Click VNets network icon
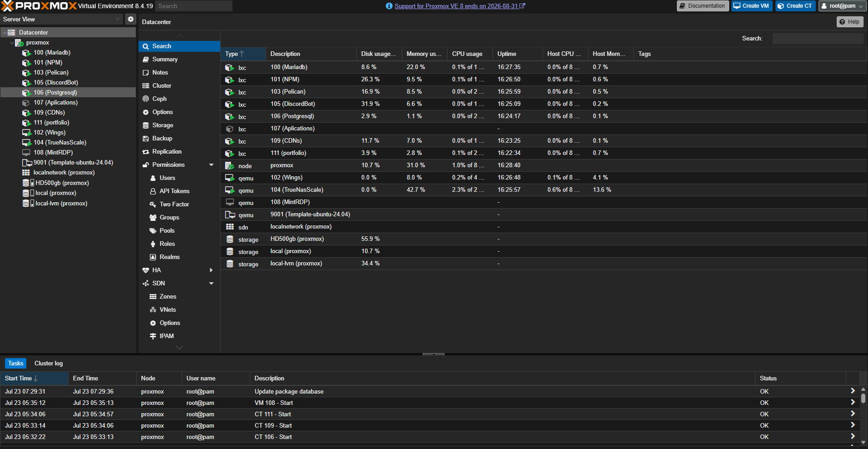This screenshot has height=449, width=868. pyautogui.click(x=153, y=310)
